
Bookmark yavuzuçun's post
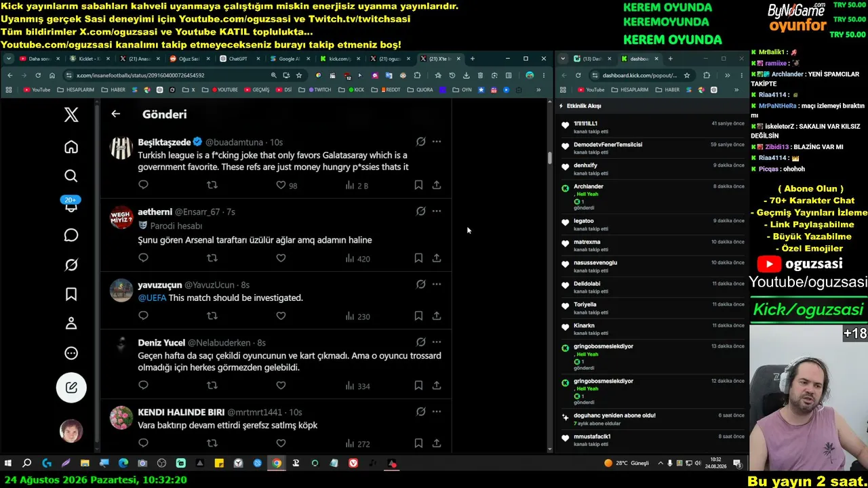click(418, 316)
